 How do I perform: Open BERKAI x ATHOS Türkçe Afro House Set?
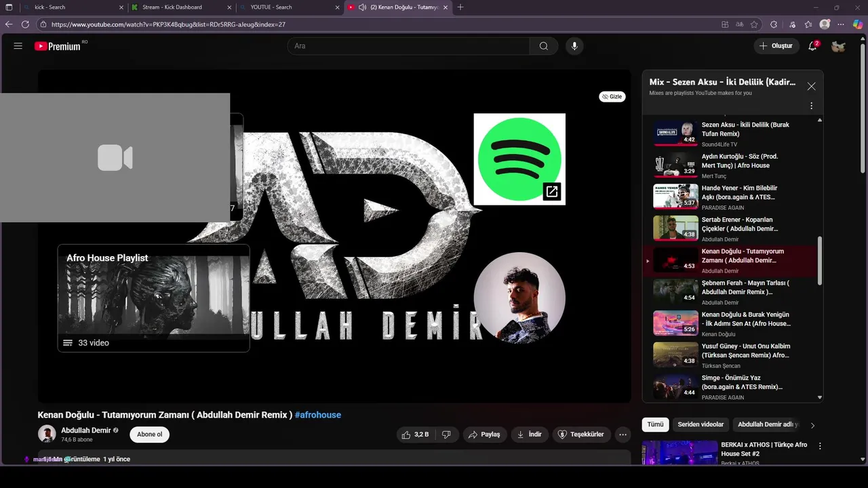(x=765, y=449)
